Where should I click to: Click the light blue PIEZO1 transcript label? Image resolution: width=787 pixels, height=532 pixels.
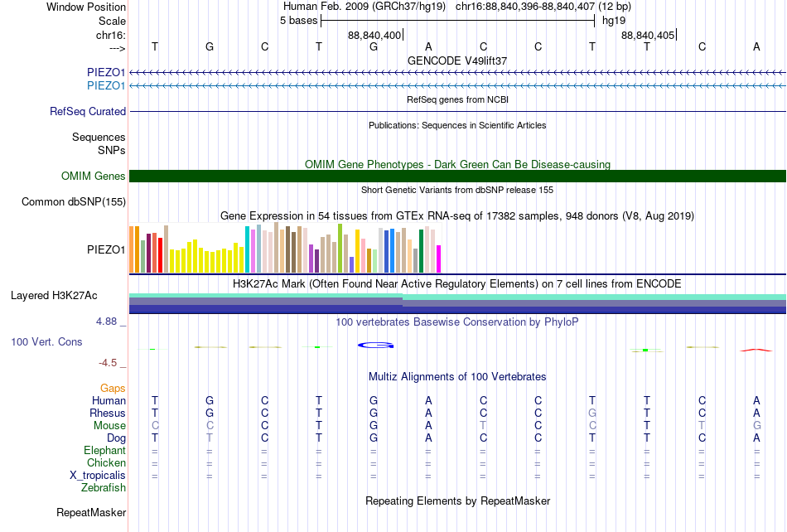click(x=106, y=86)
